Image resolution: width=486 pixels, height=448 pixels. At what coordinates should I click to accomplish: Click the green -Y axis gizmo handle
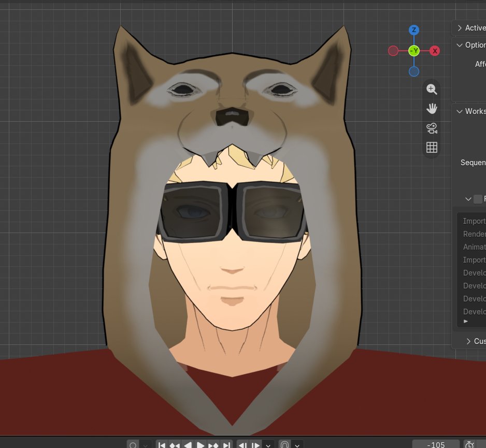414,51
